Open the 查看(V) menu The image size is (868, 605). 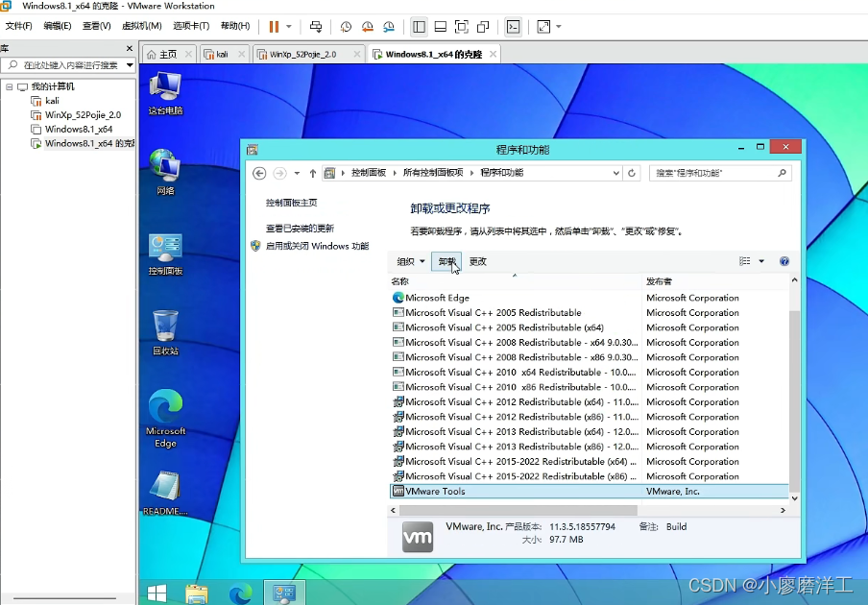(96, 26)
